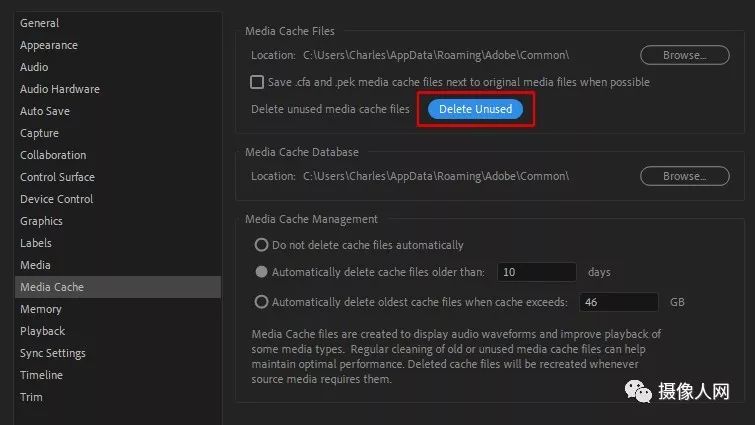Browse for Media Cache Files location
This screenshot has width=755, height=425.
pos(684,55)
